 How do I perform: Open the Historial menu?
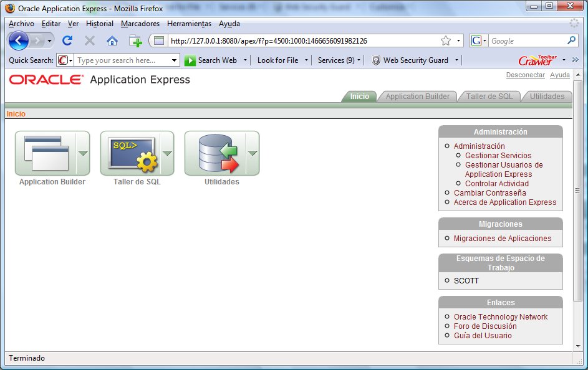pyautogui.click(x=99, y=24)
